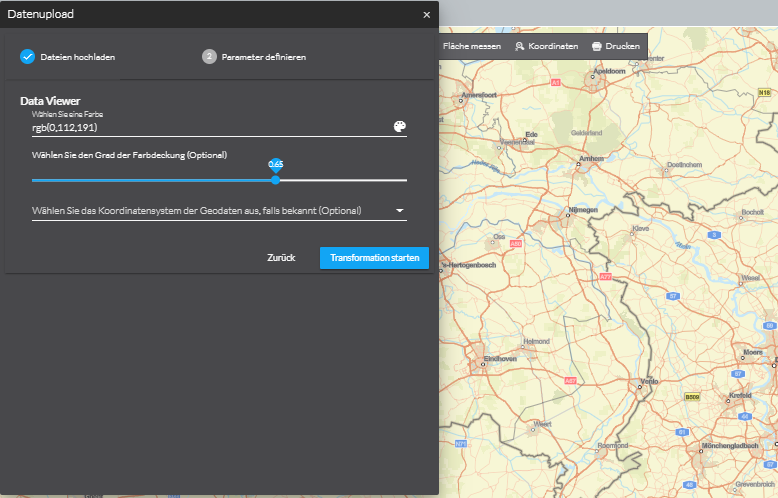Click the right end of the Farbdeckung slider track

[405, 181]
